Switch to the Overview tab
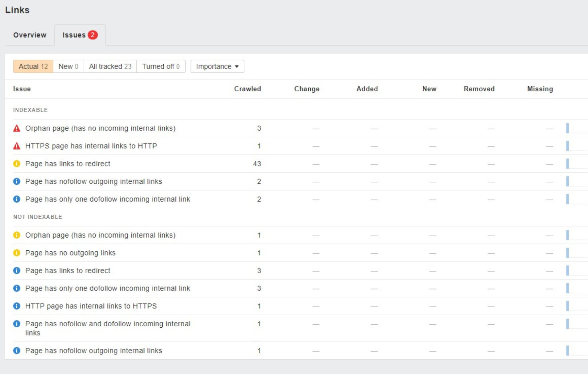 click(x=30, y=35)
